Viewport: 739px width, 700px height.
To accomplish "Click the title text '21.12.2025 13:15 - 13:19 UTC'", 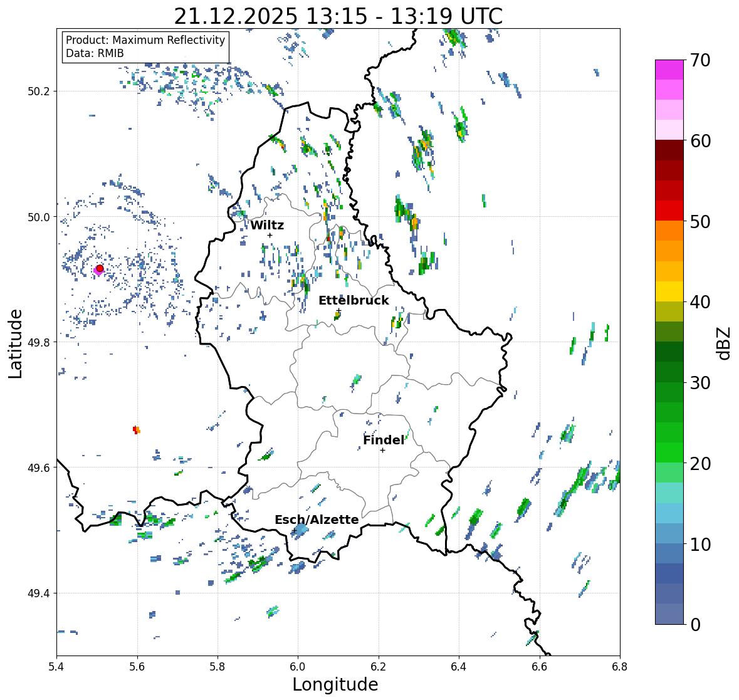I will tap(338, 16).
